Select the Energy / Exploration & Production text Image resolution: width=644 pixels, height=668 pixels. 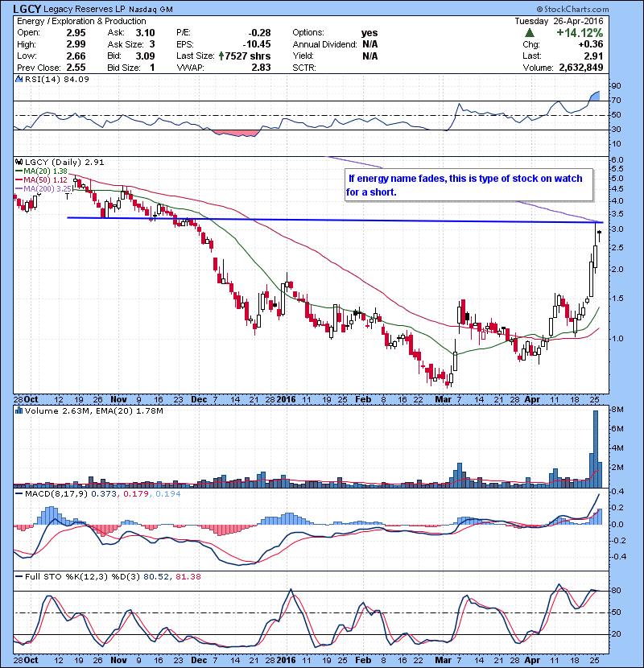click(x=81, y=21)
